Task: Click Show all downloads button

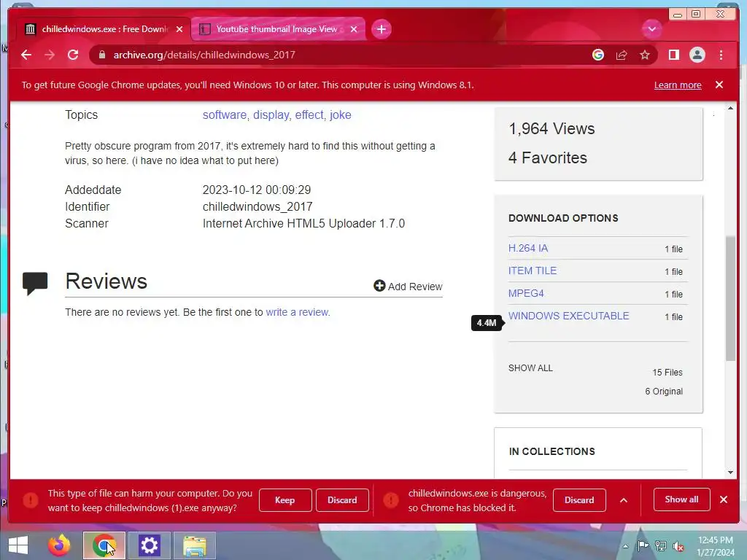Action: point(682,499)
